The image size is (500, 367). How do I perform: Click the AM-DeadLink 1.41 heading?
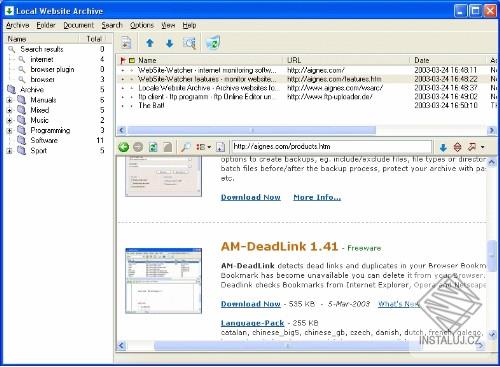point(279,247)
